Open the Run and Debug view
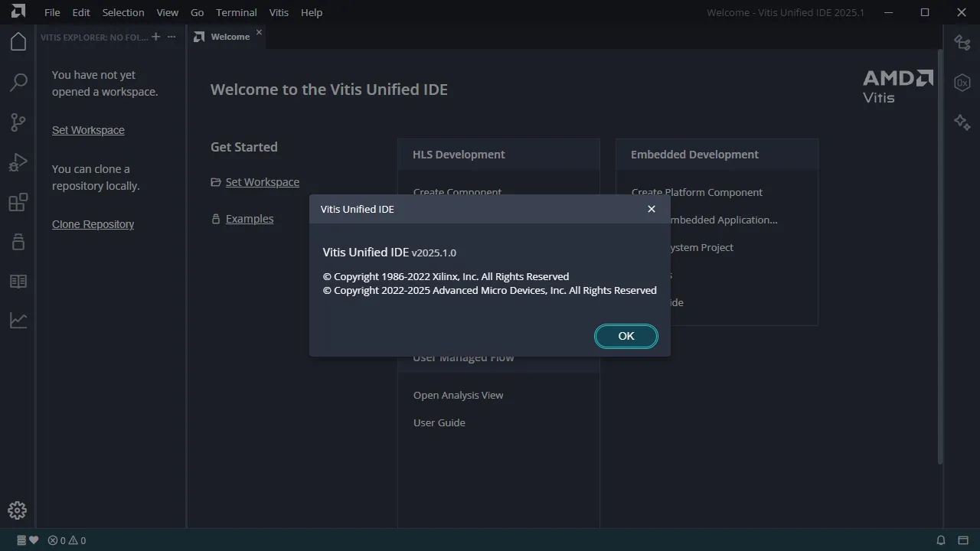 point(18,162)
